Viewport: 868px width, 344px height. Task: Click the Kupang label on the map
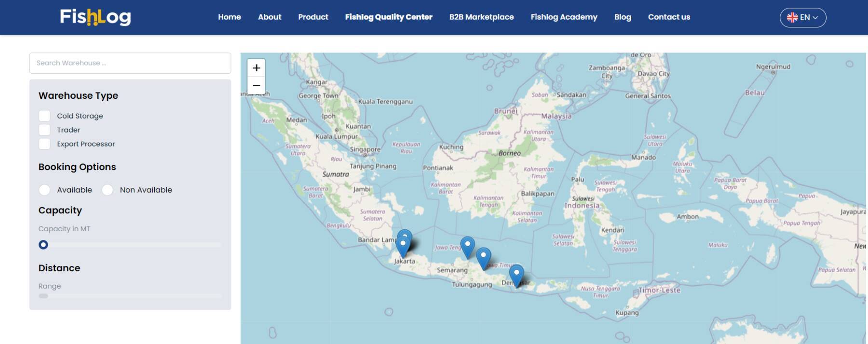pyautogui.click(x=627, y=313)
